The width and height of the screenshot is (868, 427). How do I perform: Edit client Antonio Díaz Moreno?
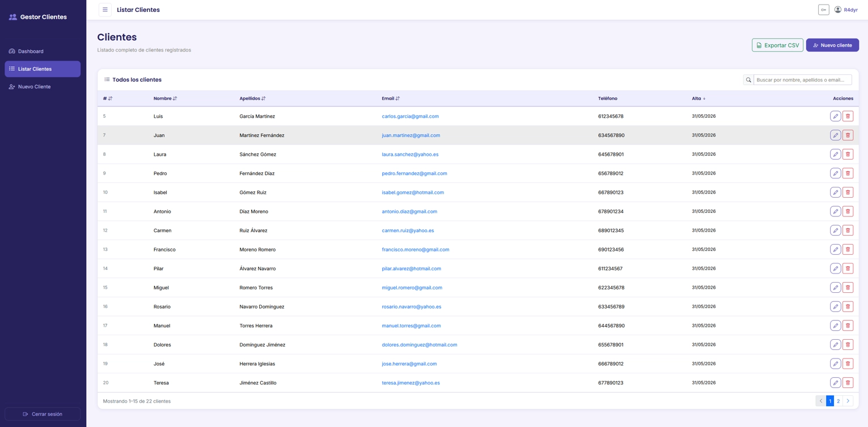click(x=836, y=211)
